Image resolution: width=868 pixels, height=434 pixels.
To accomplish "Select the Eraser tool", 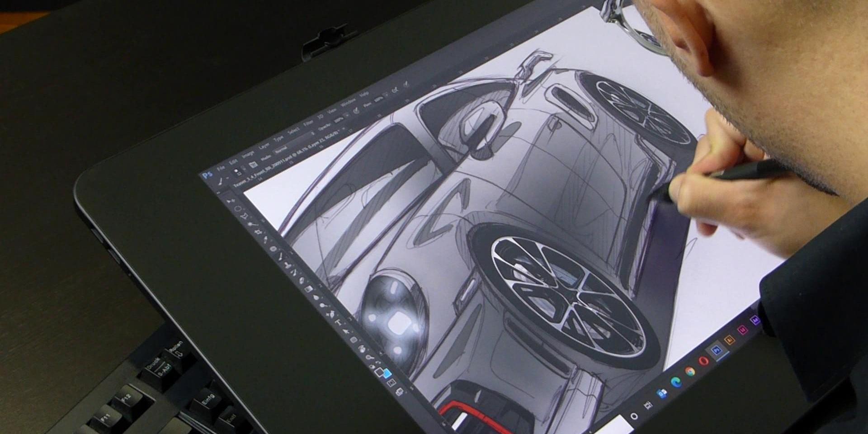I will [302, 280].
